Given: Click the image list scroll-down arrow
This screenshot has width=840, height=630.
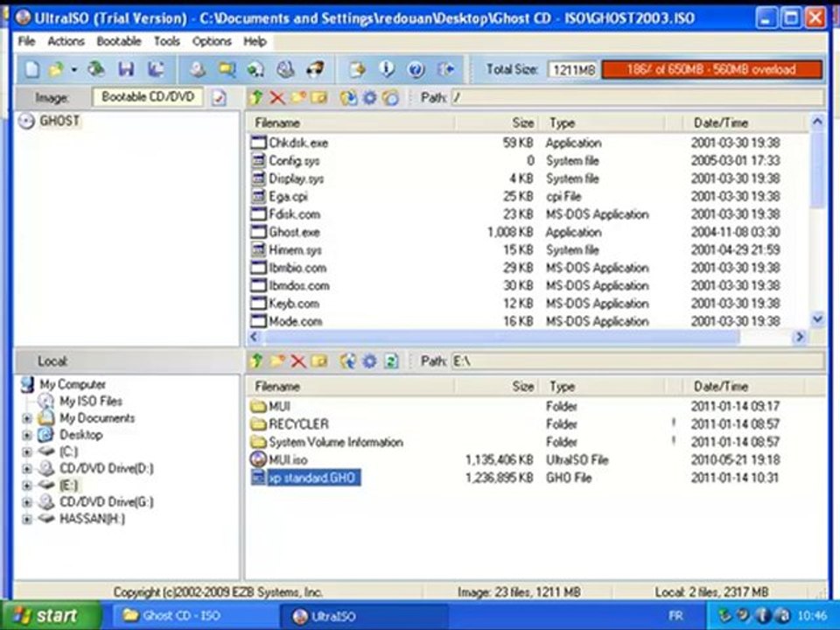Looking at the screenshot, I should coord(817,320).
